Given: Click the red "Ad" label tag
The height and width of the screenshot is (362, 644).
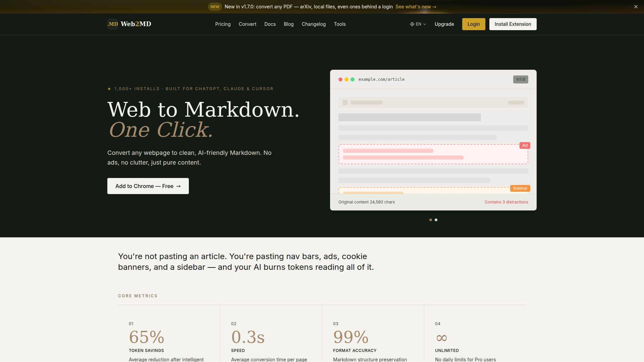Looking at the screenshot, I should tap(525, 145).
